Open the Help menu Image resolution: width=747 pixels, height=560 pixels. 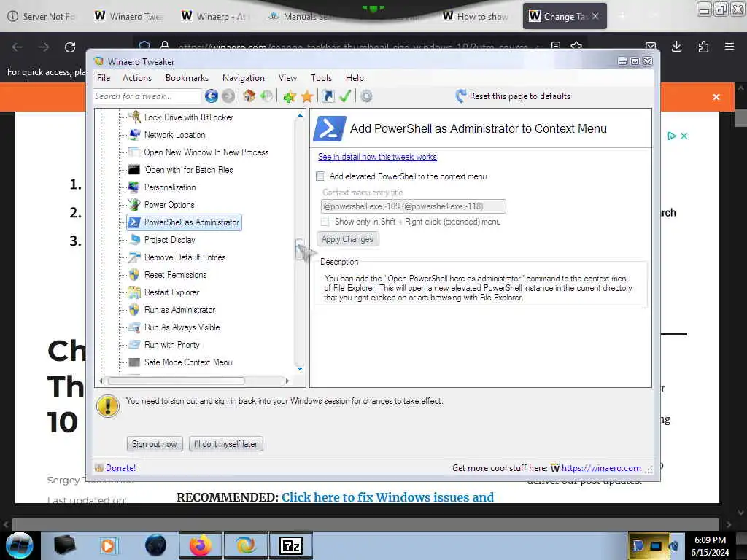pyautogui.click(x=355, y=78)
